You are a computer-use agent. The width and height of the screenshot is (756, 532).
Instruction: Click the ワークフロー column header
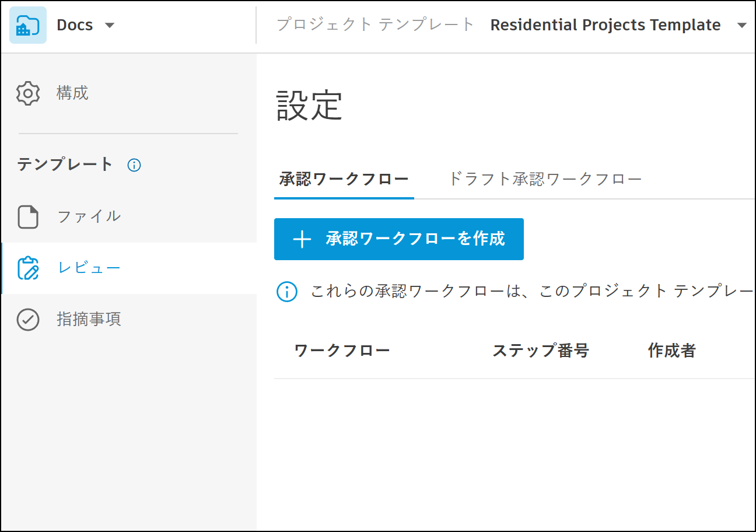pos(342,351)
